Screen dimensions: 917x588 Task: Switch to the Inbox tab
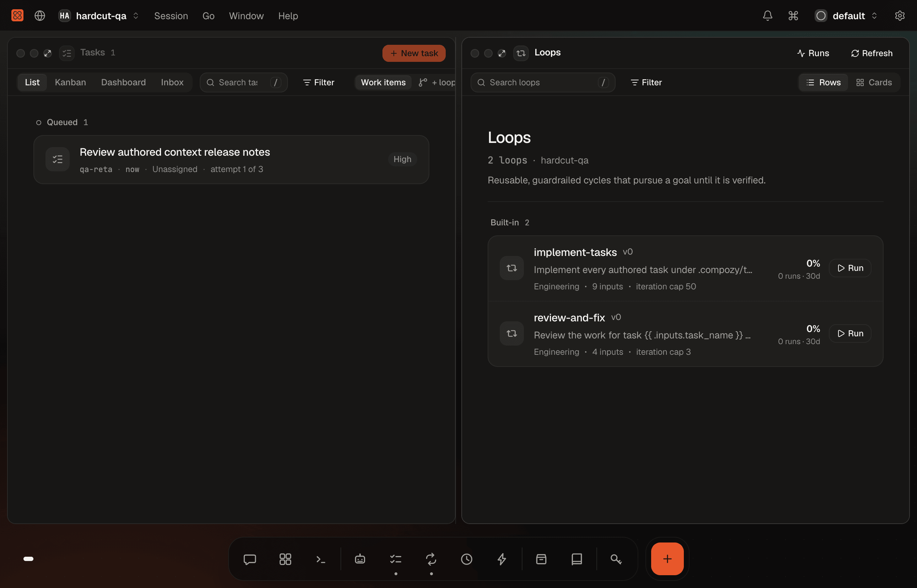tap(172, 82)
